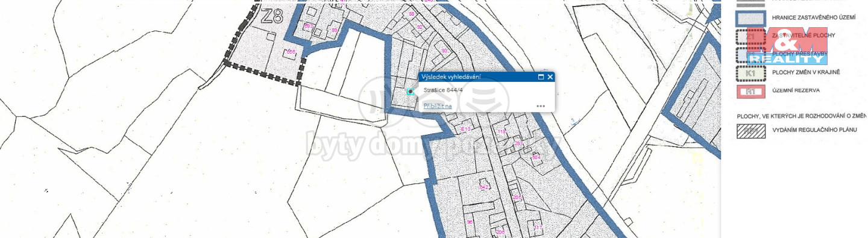868x238 pixels.
Task: Click the hatched RP1 regulation plan symbol
Action: coord(750,131)
